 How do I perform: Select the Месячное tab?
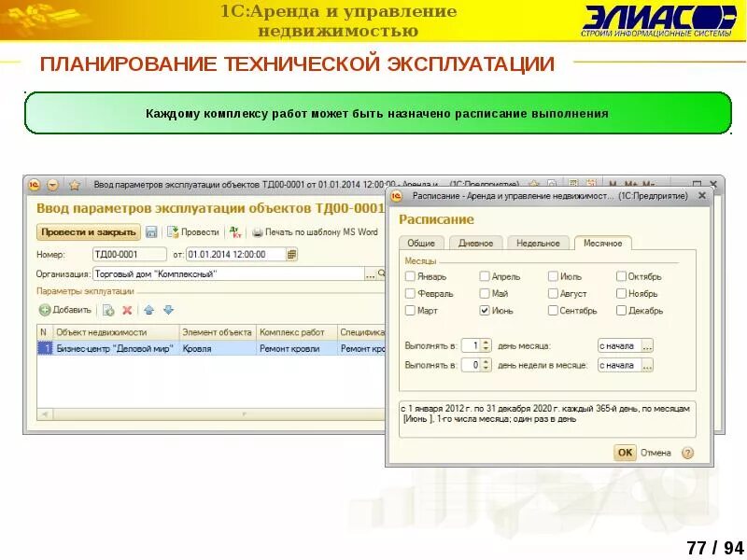tap(602, 243)
